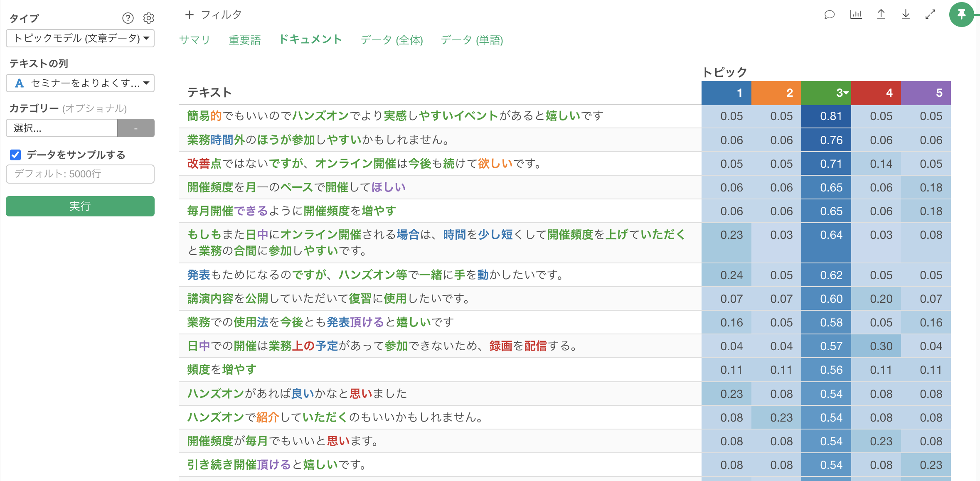Image resolution: width=980 pixels, height=481 pixels.
Task: Click the 0.58 topic 3 cell
Action: pos(826,322)
